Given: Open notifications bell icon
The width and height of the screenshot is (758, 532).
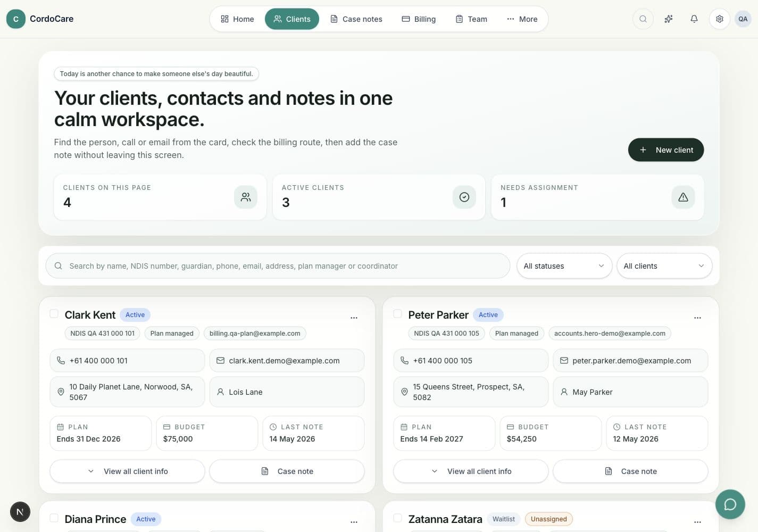Looking at the screenshot, I should coord(694,19).
